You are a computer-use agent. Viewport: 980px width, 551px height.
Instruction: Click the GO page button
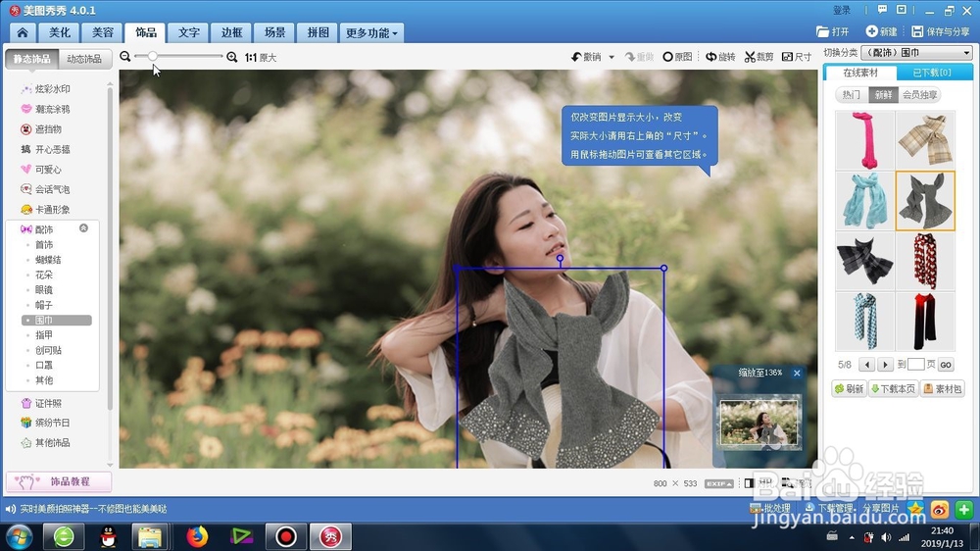(x=946, y=365)
